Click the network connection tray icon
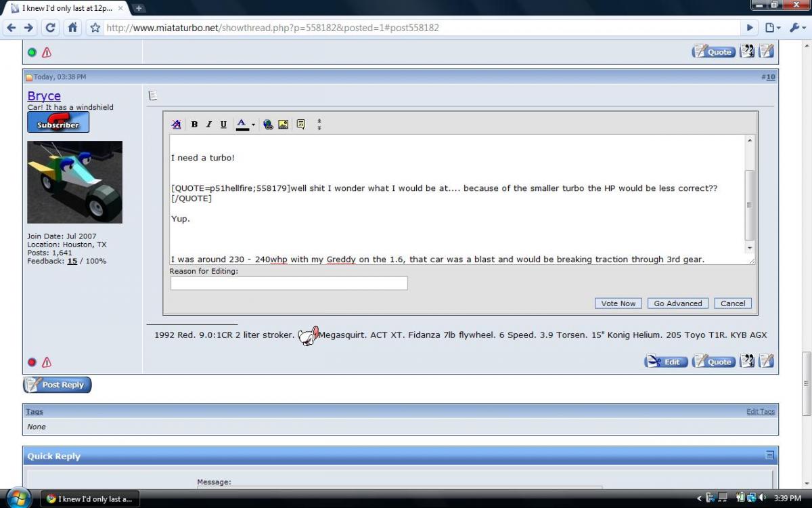The width and height of the screenshot is (812, 508). coord(752,499)
